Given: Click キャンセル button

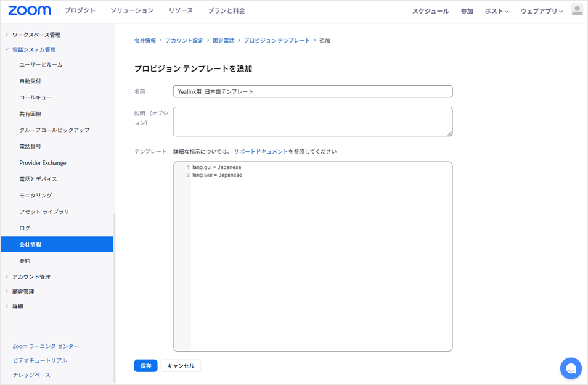Looking at the screenshot, I should click(x=181, y=366).
